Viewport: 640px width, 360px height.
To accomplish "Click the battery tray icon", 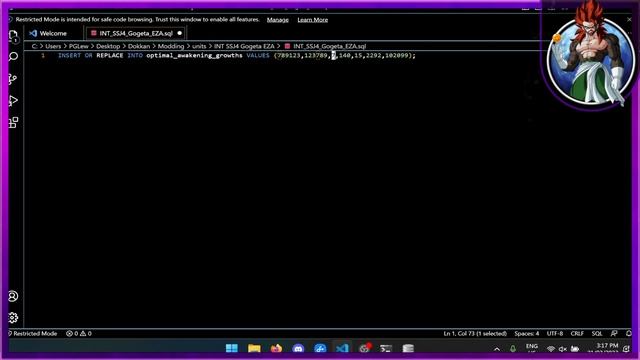I will pos(575,349).
